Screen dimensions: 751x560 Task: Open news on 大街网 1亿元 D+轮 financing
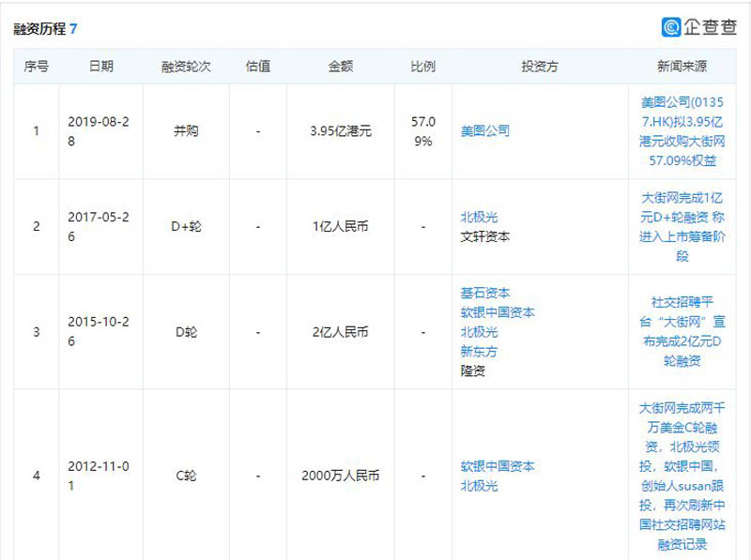point(682,226)
